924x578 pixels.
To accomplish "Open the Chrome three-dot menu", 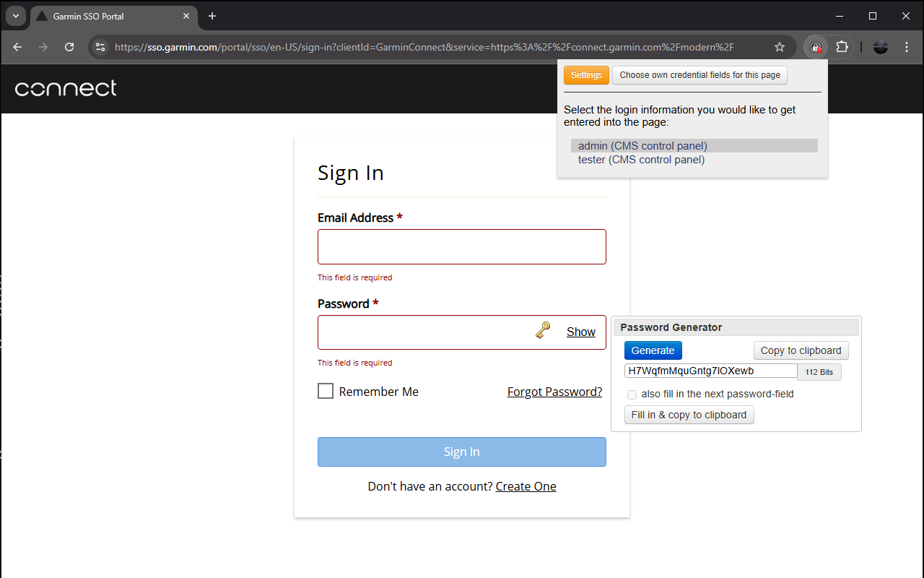I will tap(907, 47).
